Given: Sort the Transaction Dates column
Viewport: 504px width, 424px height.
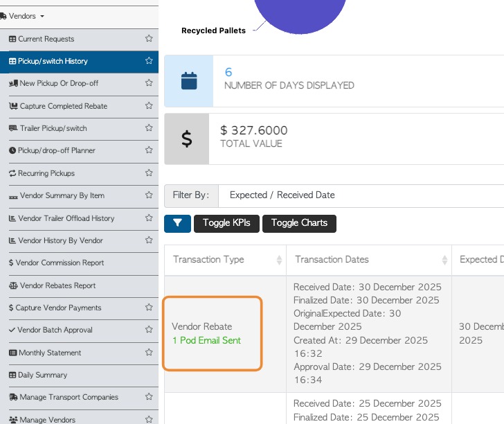Looking at the screenshot, I should tap(444, 260).
